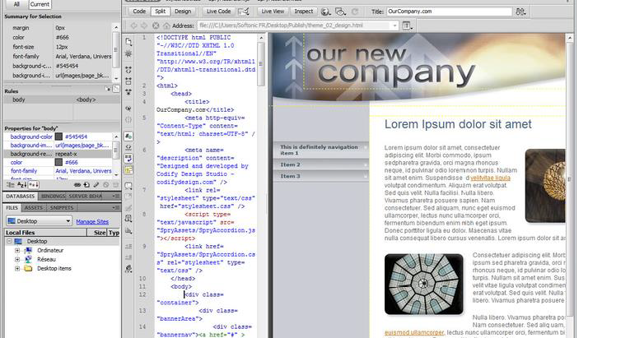Click the Collapse Full Tag icon

click(128, 70)
